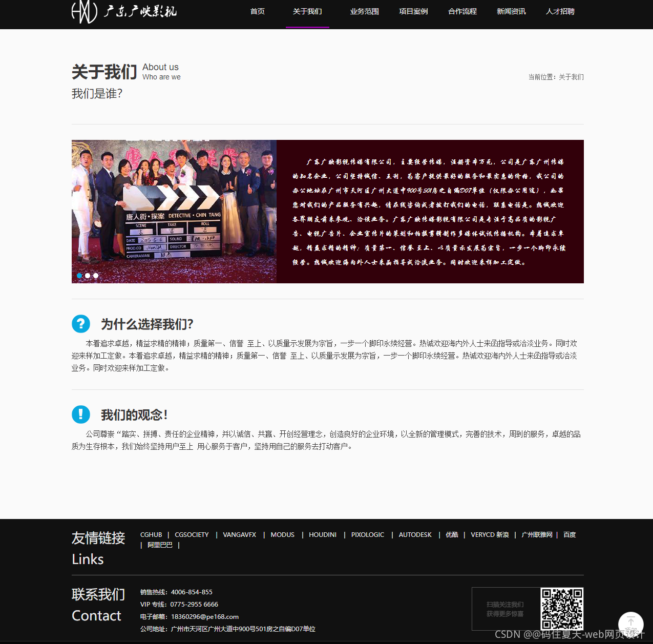Click the company introduction text panel

430,212
